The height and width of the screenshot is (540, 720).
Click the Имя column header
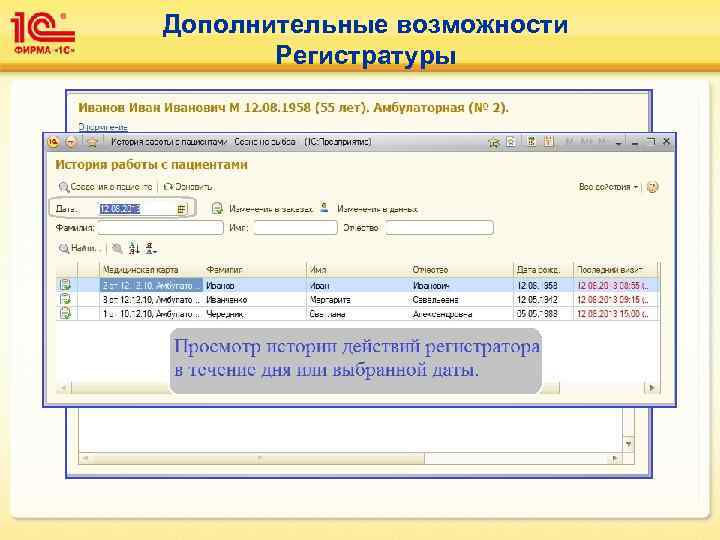pyautogui.click(x=358, y=270)
